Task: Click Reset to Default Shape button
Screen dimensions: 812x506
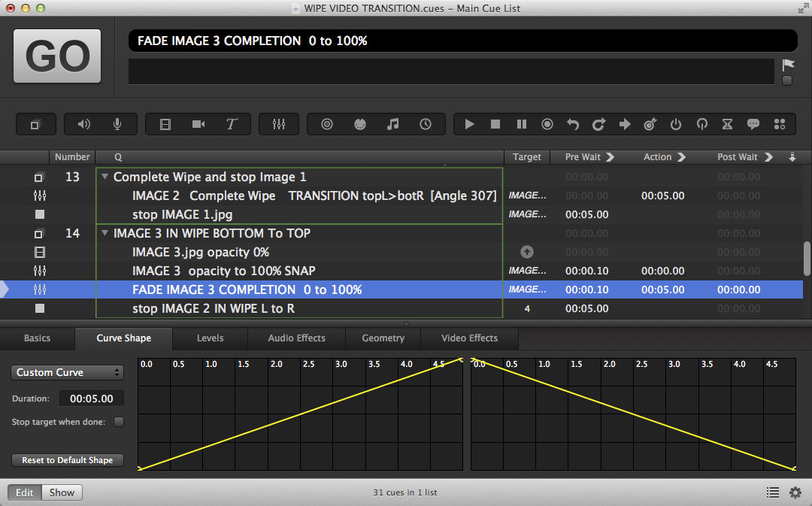Action: (68, 460)
